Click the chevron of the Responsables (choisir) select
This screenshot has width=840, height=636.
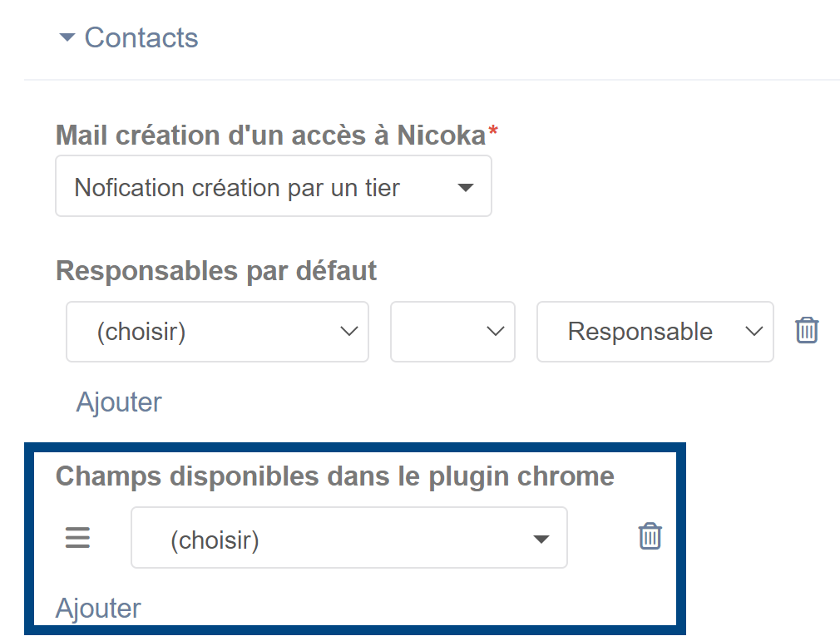click(348, 332)
